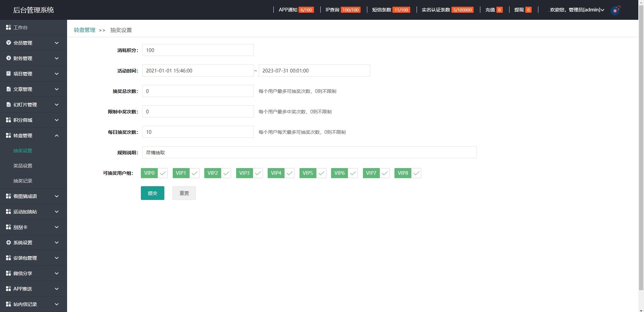Focus the 每日抽奖次数 input field

198,132
